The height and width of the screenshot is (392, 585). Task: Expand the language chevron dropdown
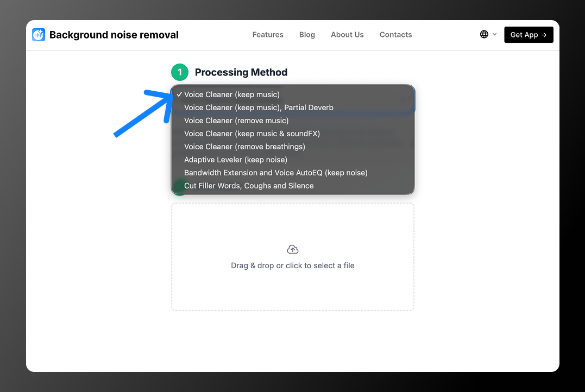coord(494,34)
